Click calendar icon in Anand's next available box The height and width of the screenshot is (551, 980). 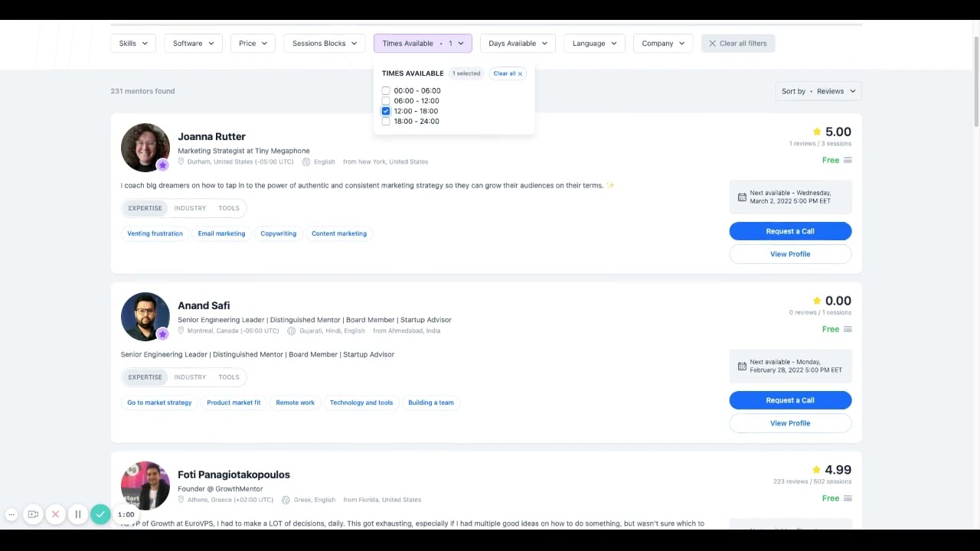coord(742,367)
